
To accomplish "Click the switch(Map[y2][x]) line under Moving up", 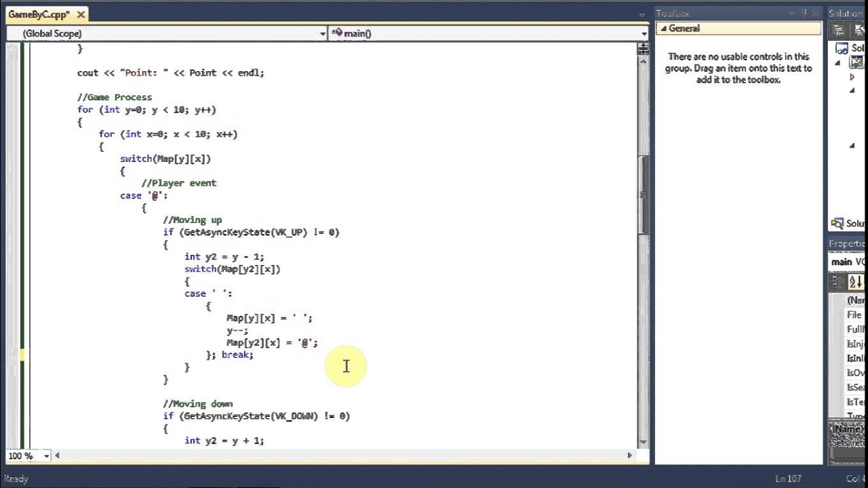I will [232, 269].
